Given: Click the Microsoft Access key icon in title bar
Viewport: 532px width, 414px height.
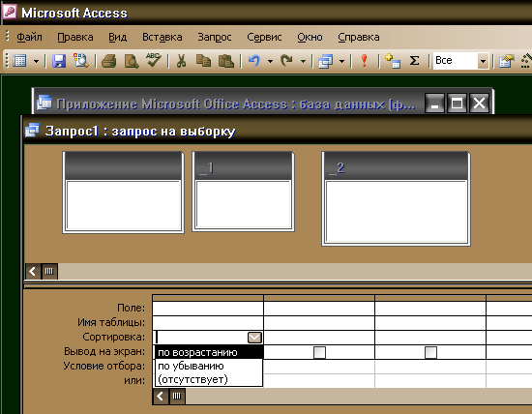Looking at the screenshot, I should click(x=9, y=13).
